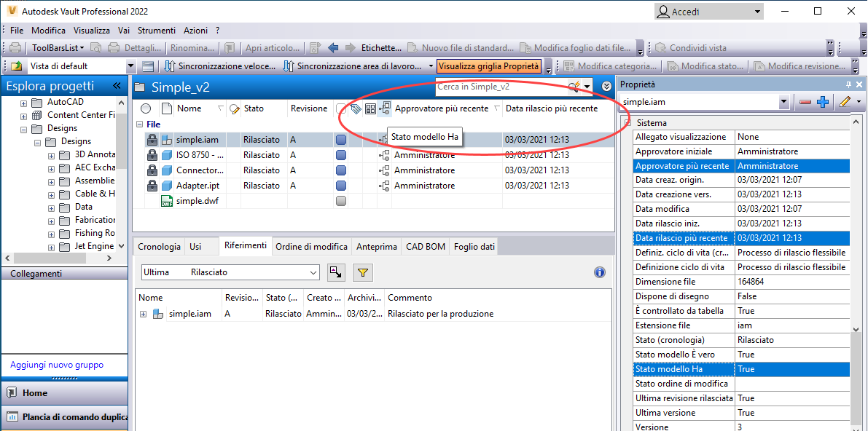Click the pencil Stato column icon
Image resolution: width=868 pixels, height=431 pixels.
click(234, 109)
